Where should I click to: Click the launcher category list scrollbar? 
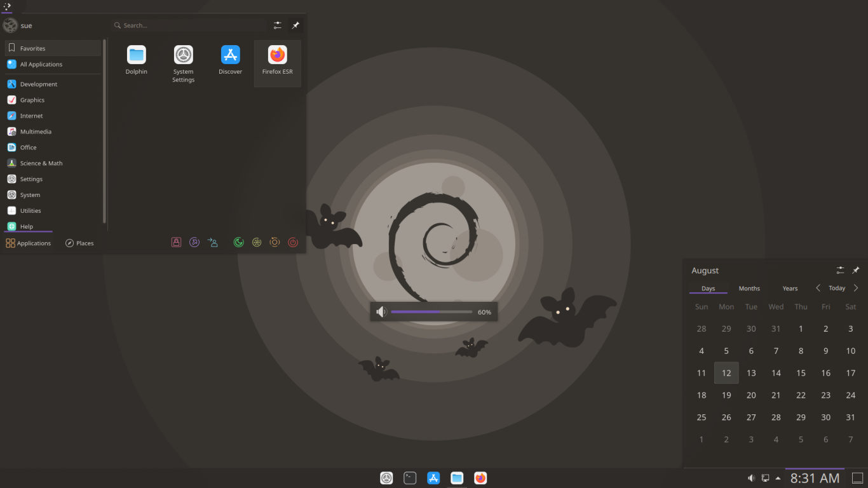point(104,132)
